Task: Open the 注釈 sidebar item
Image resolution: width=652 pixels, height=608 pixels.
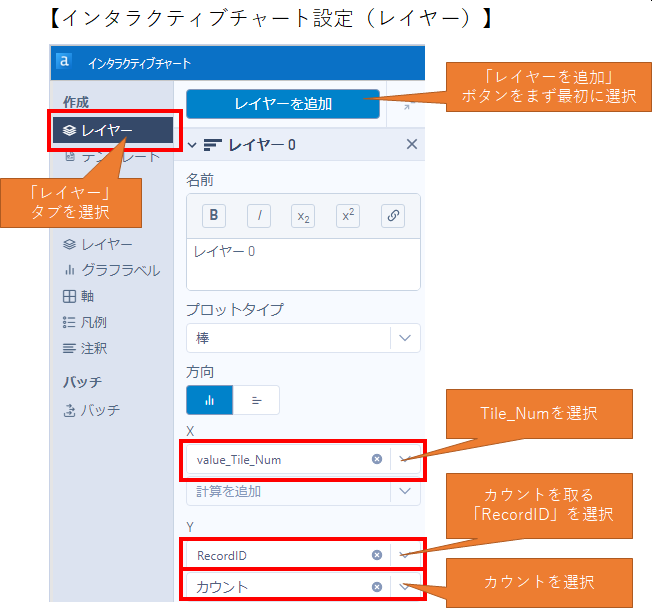Action: click(85, 348)
